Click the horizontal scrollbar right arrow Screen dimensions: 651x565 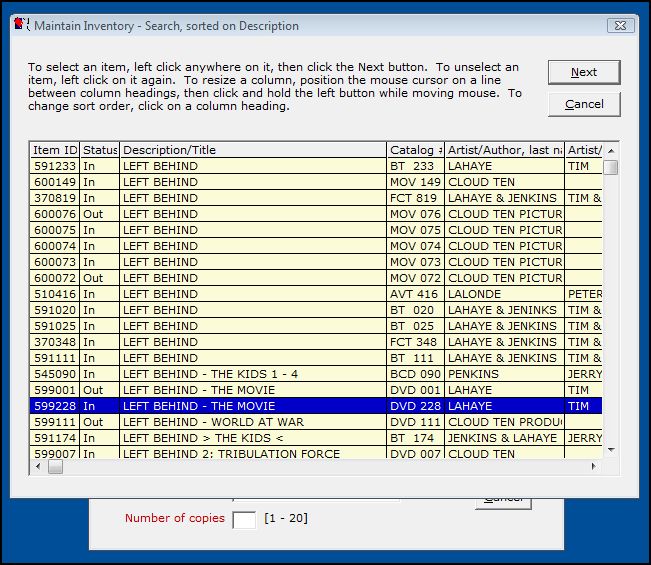[x=594, y=467]
